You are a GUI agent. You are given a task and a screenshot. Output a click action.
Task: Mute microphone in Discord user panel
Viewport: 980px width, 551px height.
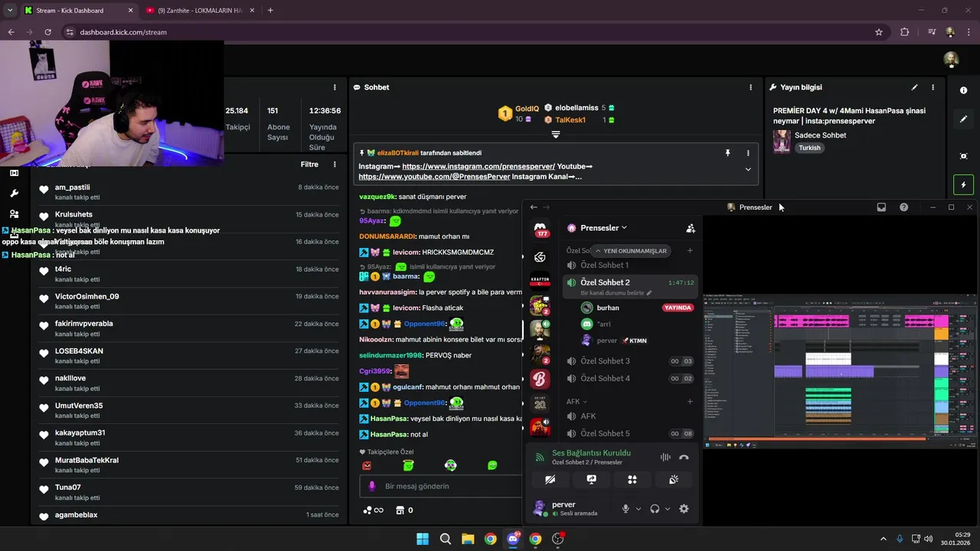point(626,509)
